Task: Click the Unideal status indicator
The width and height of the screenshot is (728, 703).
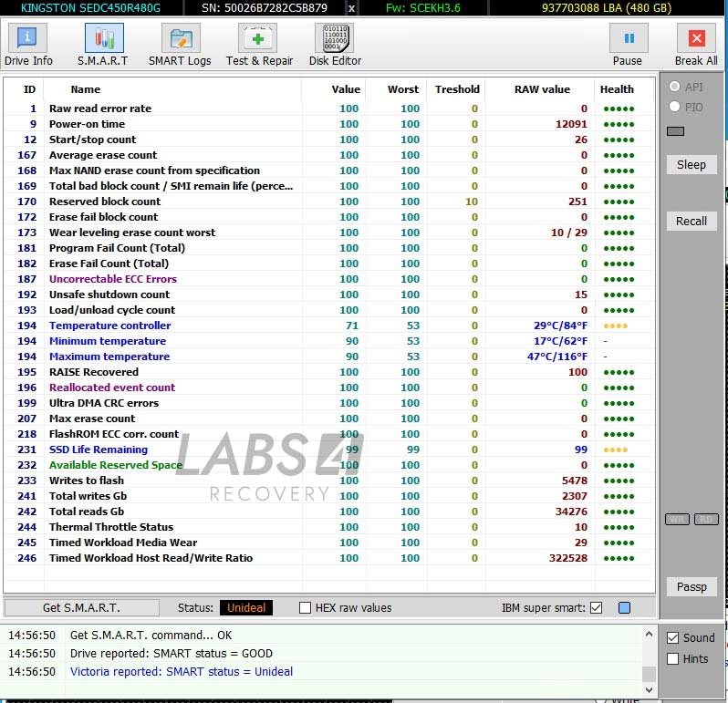Action: pos(246,608)
